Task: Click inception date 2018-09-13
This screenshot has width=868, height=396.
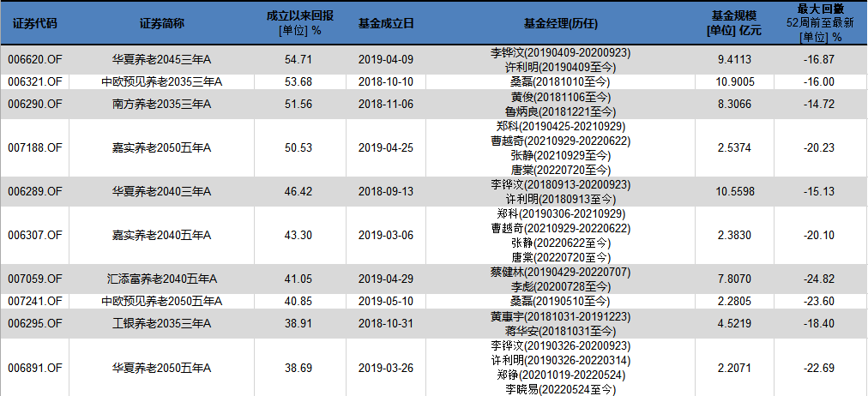Action: point(386,191)
